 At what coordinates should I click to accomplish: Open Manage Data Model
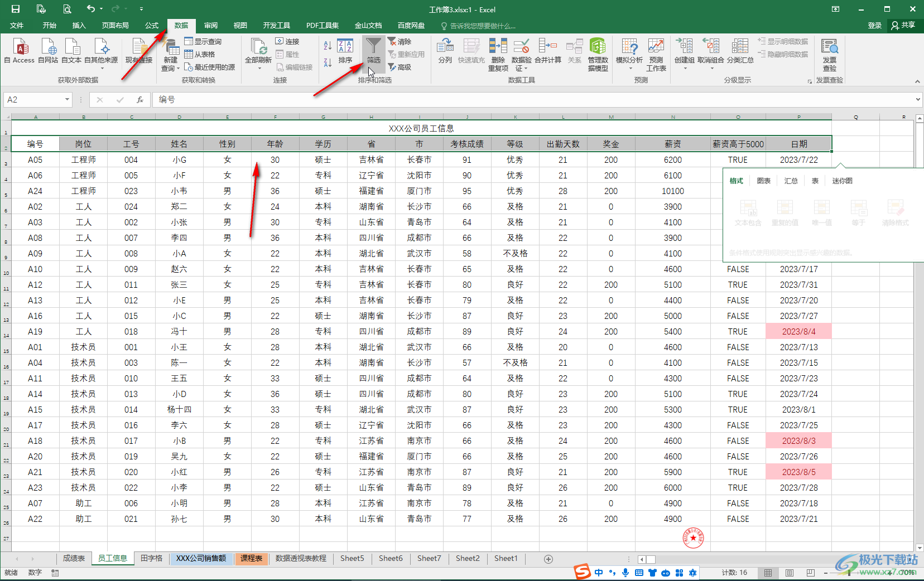click(598, 54)
